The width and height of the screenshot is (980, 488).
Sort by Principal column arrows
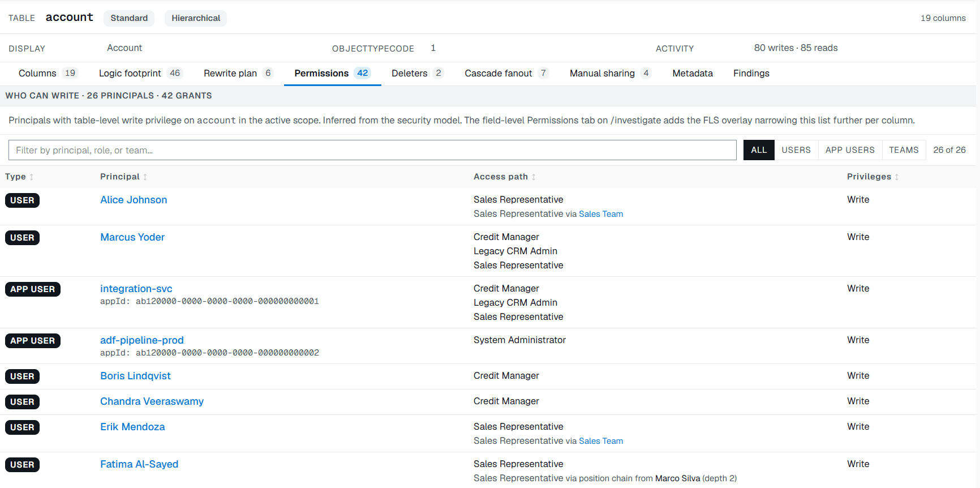[x=145, y=177]
